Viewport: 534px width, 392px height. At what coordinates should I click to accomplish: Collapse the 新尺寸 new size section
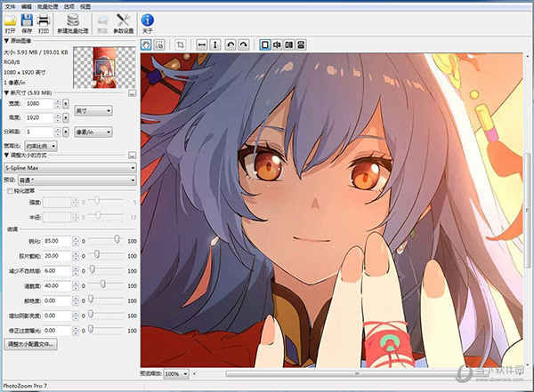[x=6, y=92]
